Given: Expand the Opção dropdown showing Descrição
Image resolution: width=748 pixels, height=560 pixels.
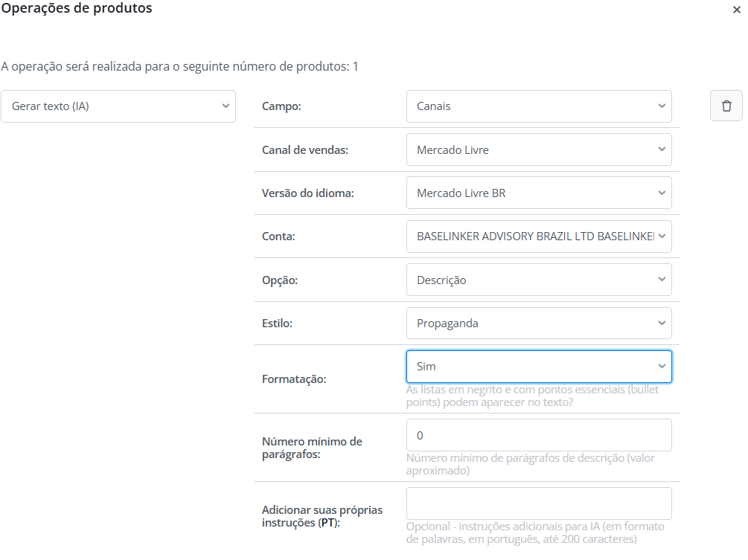Looking at the screenshot, I should point(539,280).
